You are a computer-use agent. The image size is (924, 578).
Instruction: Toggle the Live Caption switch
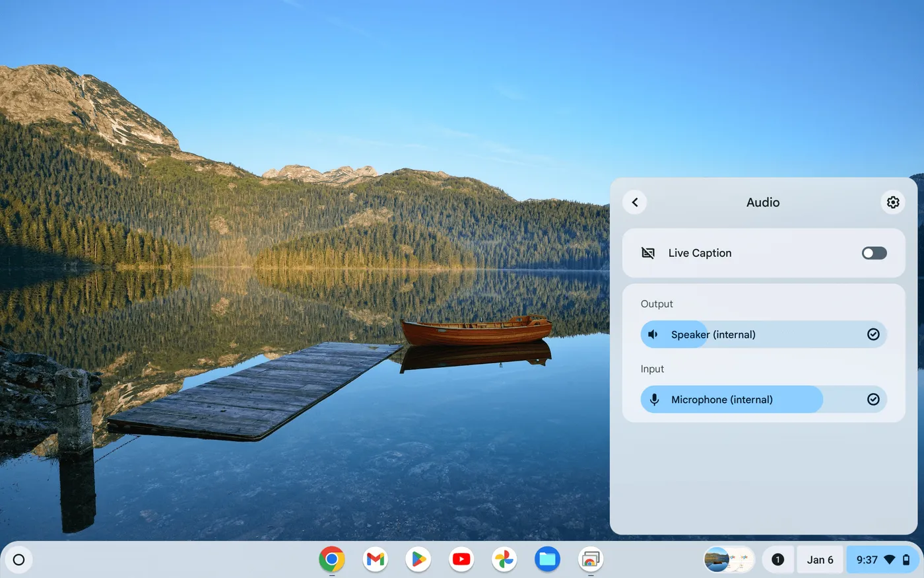[874, 253]
